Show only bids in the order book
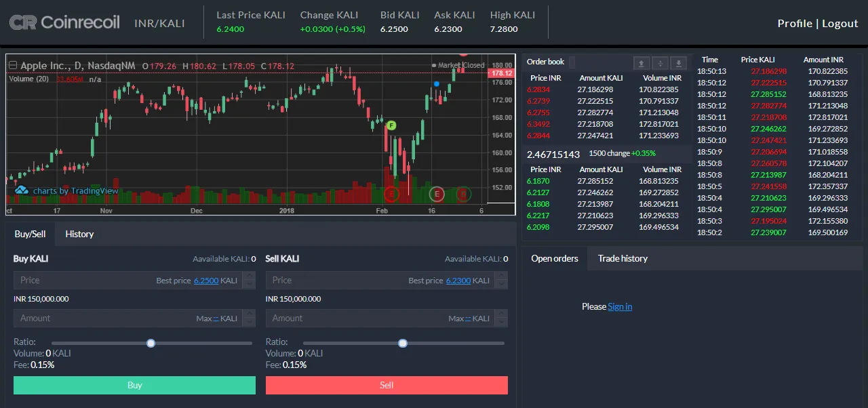Viewport: 868px width, 408px height. 678,63
